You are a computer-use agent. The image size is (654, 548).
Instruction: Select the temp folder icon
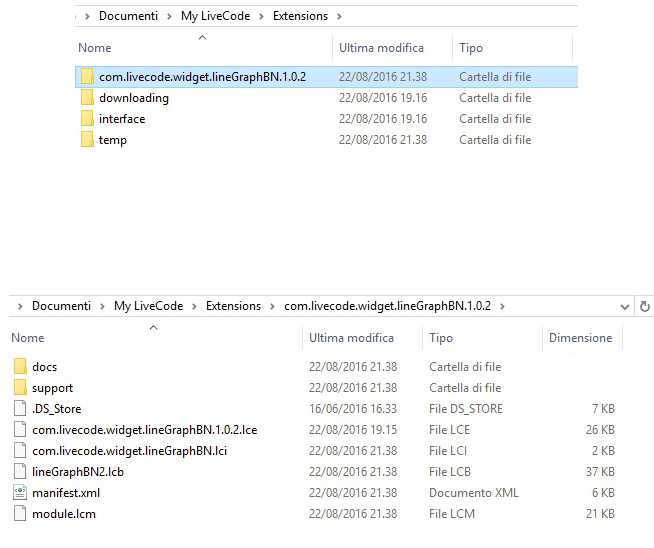87,140
